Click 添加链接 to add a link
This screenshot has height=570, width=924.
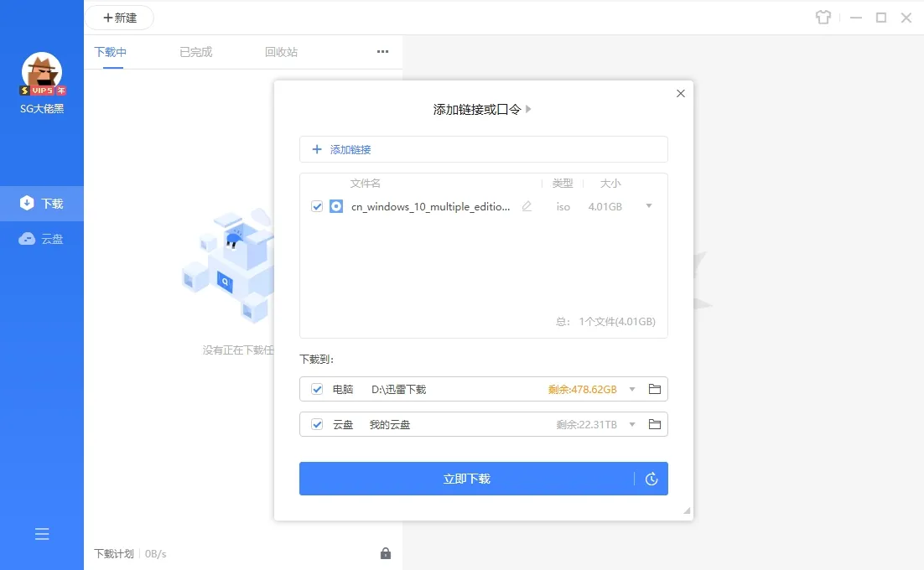483,149
